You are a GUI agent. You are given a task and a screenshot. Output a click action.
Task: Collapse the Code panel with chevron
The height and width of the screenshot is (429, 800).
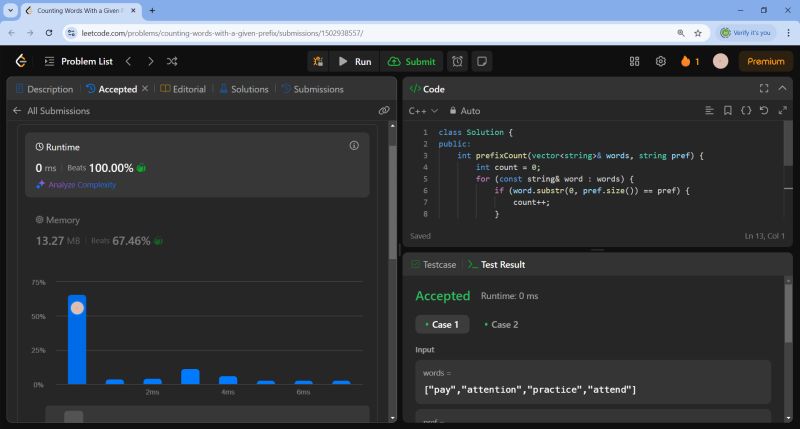coord(783,89)
